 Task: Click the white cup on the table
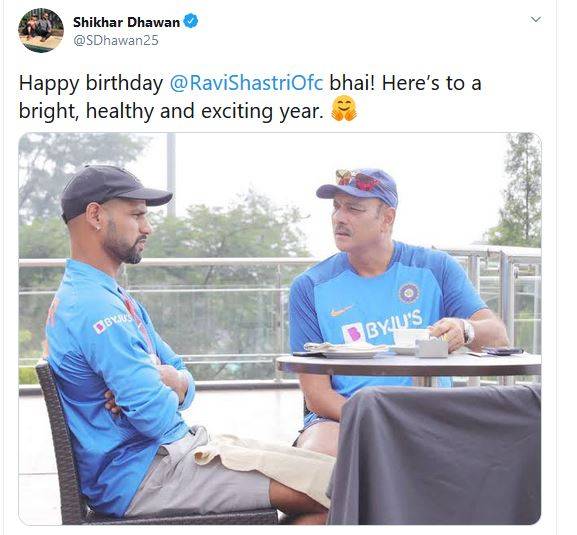tap(411, 338)
